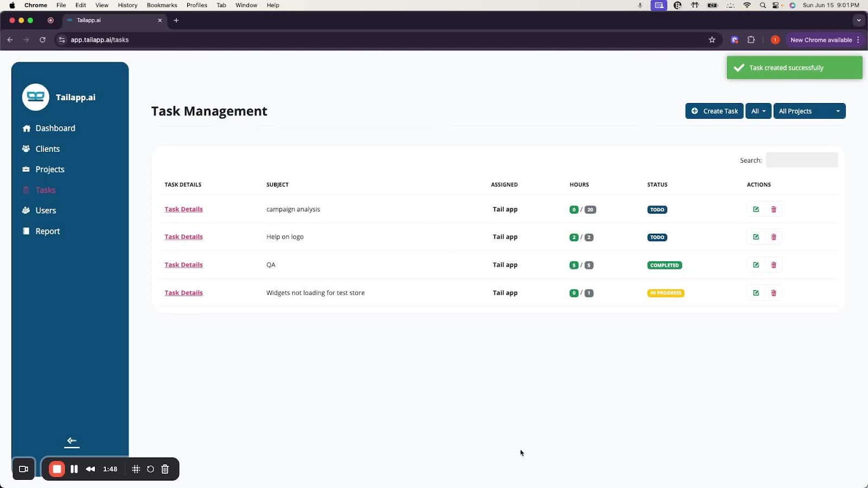Click the address bar URL
Screen dimensions: 868x488
(x=100, y=40)
